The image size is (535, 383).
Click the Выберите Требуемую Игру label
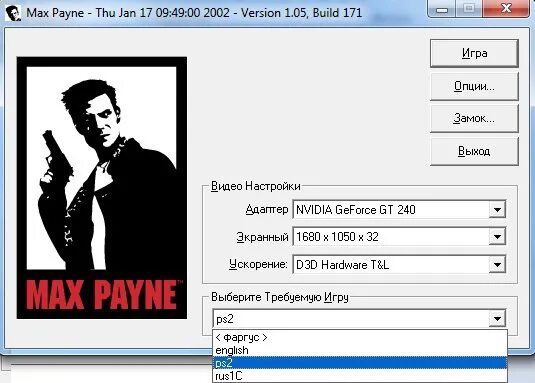point(280,297)
